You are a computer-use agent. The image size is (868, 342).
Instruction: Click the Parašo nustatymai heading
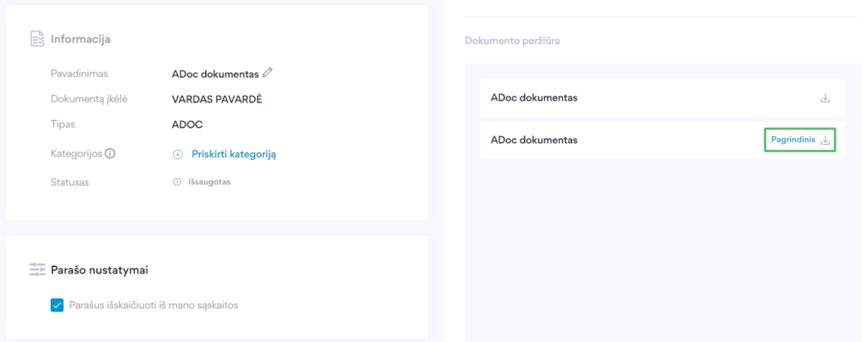coord(99,270)
